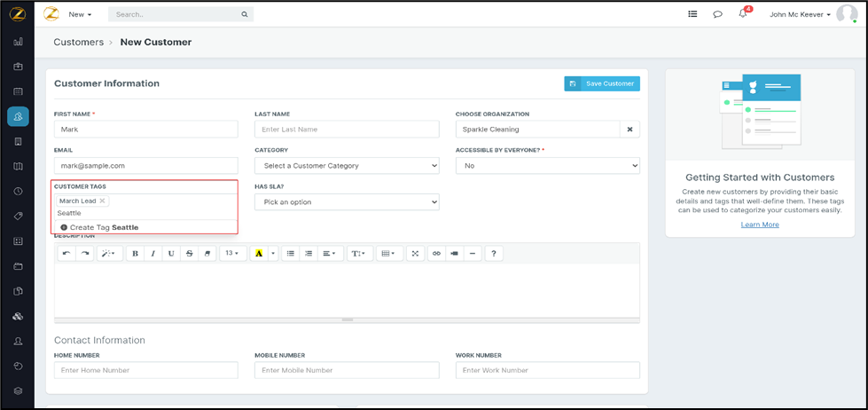Open the reports chart icon in sidebar

tap(18, 42)
